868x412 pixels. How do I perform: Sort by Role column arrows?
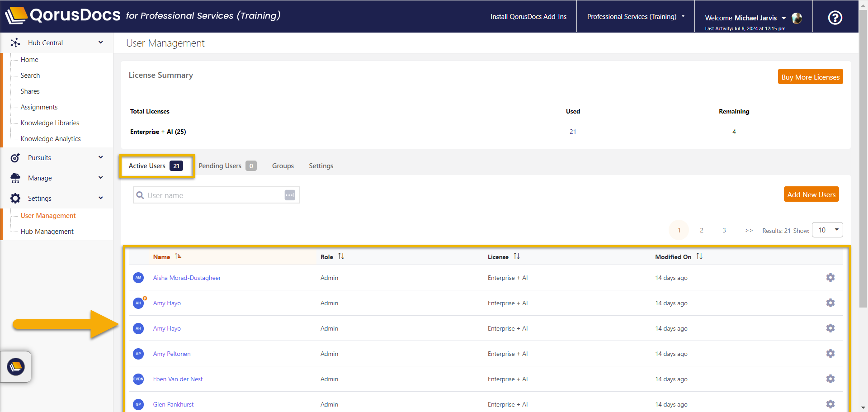click(341, 256)
